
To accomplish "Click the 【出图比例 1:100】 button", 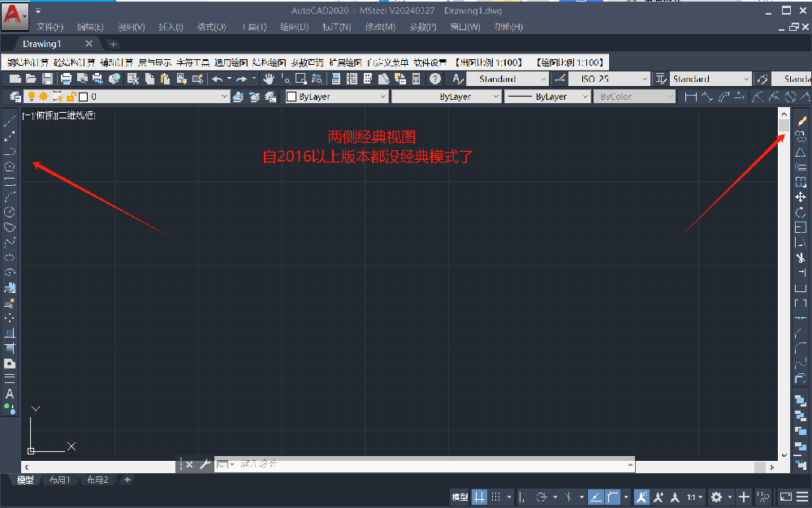I will pos(489,62).
